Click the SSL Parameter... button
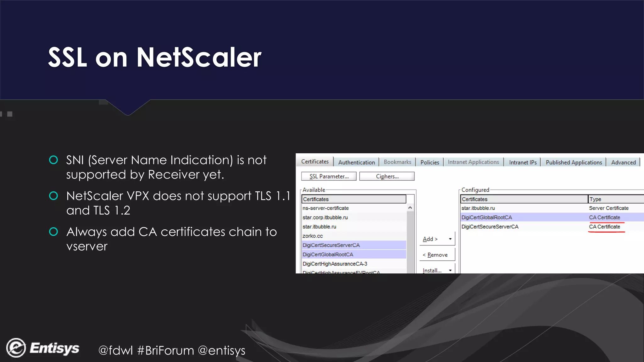This screenshot has height=362, width=644. pos(329,176)
